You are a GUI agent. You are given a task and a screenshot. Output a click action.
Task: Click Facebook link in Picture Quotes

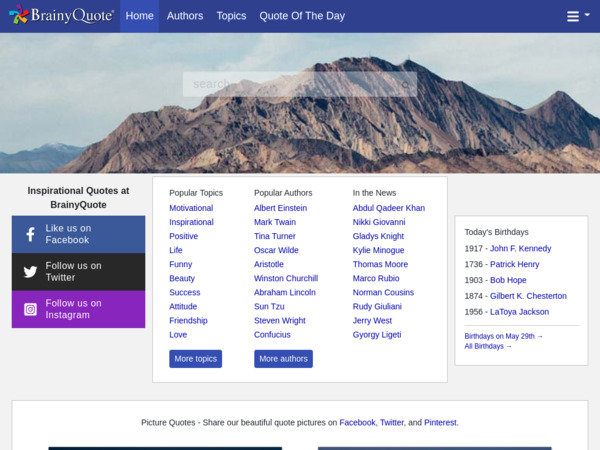[357, 422]
